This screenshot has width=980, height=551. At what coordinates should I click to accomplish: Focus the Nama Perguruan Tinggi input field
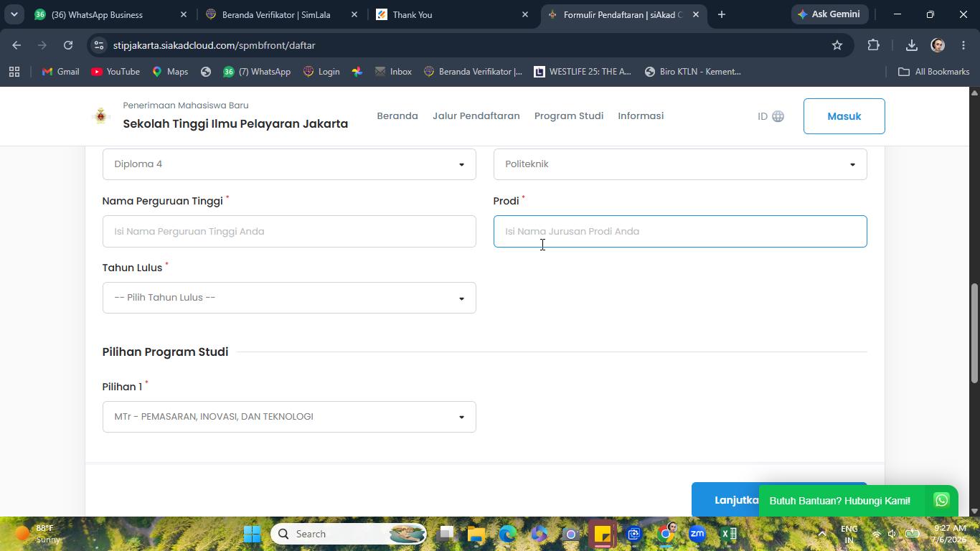point(289,231)
